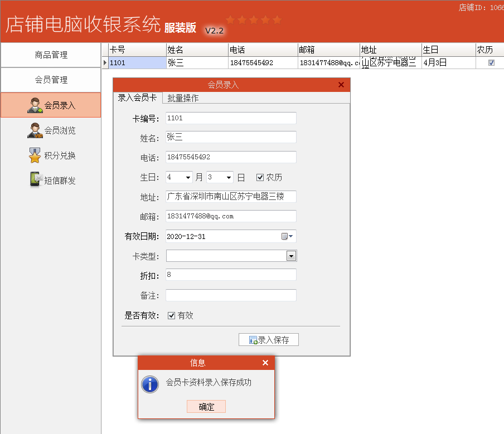Click the 电话 input field

click(231, 157)
